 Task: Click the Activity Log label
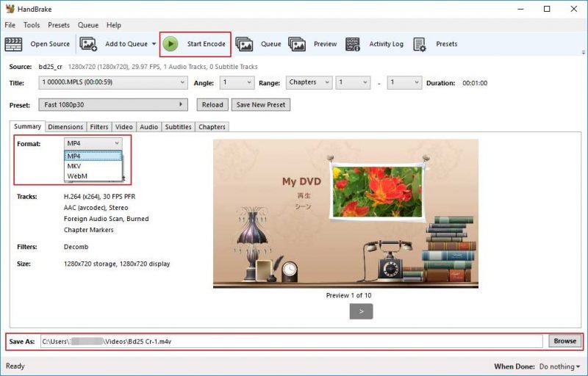[x=387, y=44]
